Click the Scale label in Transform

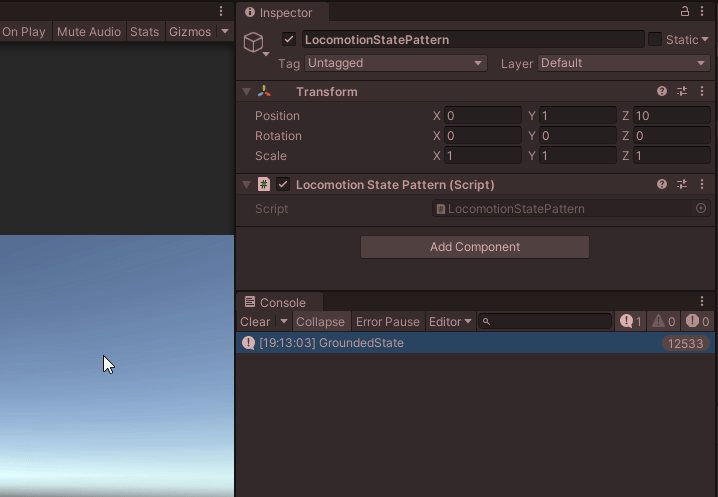point(271,156)
